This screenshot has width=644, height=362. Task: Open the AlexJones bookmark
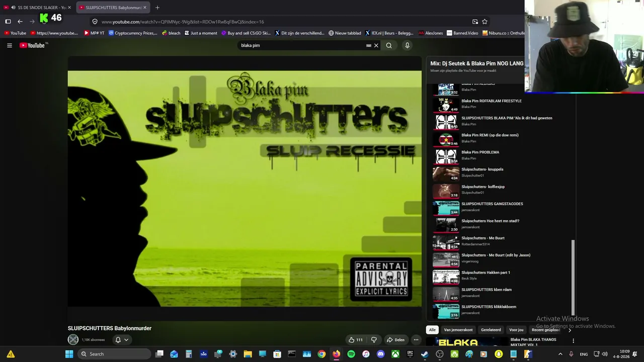click(431, 33)
